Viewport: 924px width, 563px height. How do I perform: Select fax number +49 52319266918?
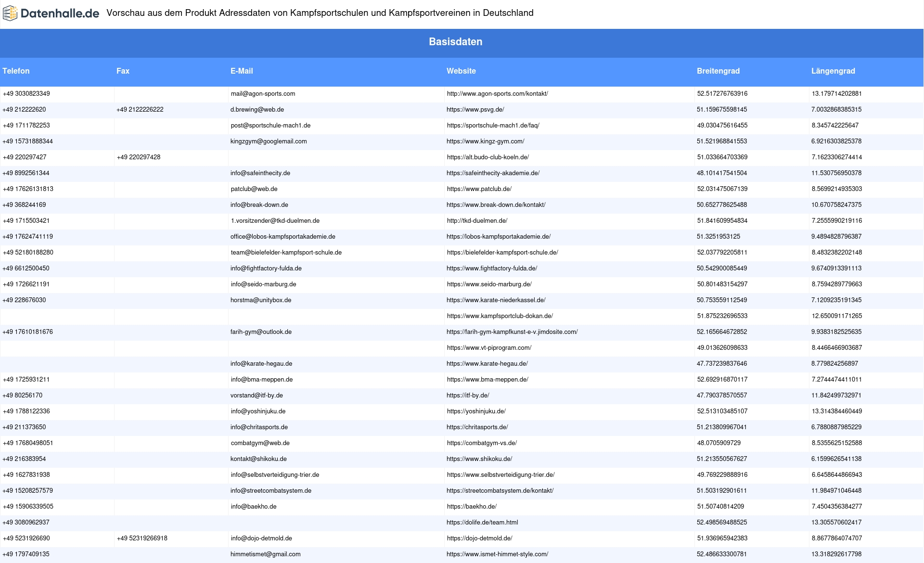(x=142, y=538)
